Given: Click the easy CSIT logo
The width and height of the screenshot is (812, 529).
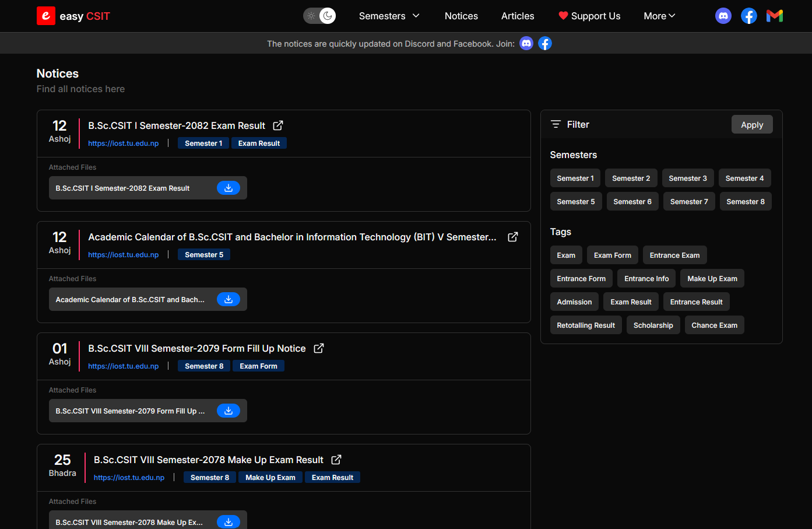Looking at the screenshot, I should (73, 16).
